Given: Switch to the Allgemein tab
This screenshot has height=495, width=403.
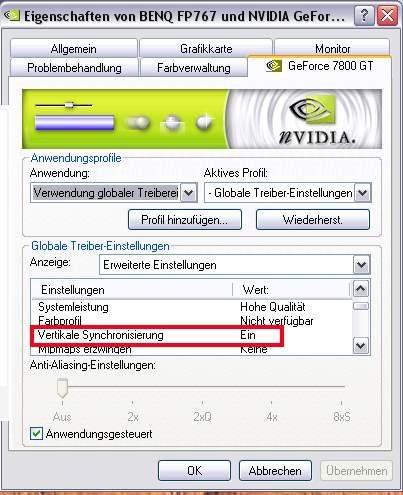Looking at the screenshot, I should pos(74,49).
